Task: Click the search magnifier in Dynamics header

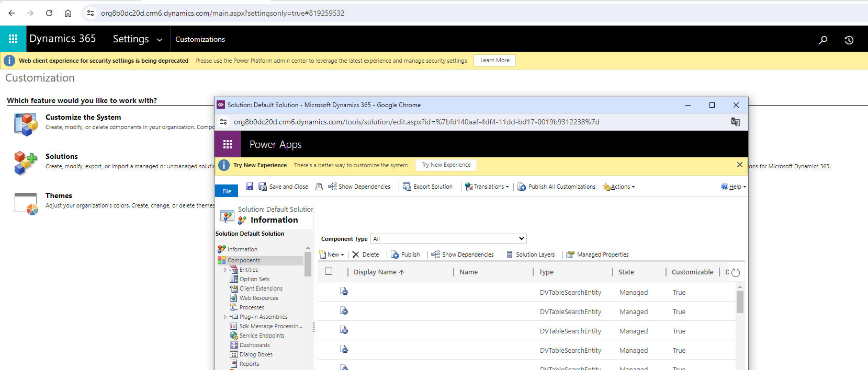Action: [x=823, y=40]
